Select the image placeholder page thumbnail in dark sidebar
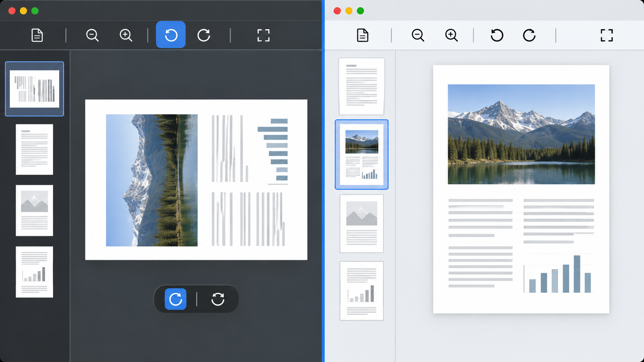 (34, 210)
